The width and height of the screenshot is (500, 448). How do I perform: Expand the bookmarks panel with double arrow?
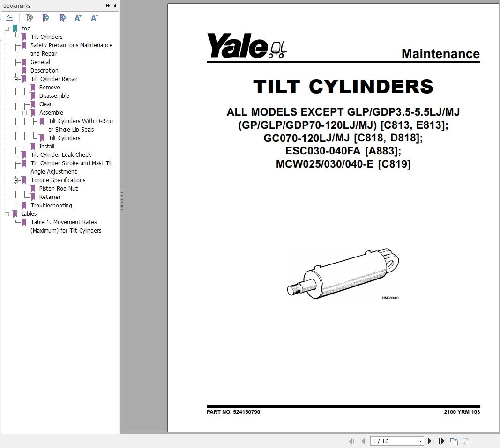pos(108,6)
